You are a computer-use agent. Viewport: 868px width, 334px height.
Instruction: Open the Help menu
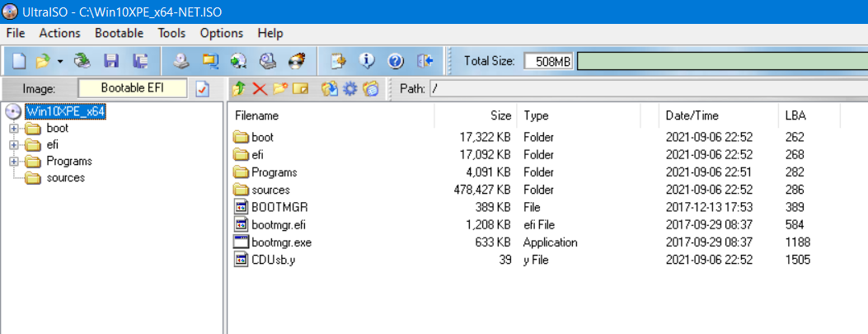click(x=270, y=33)
